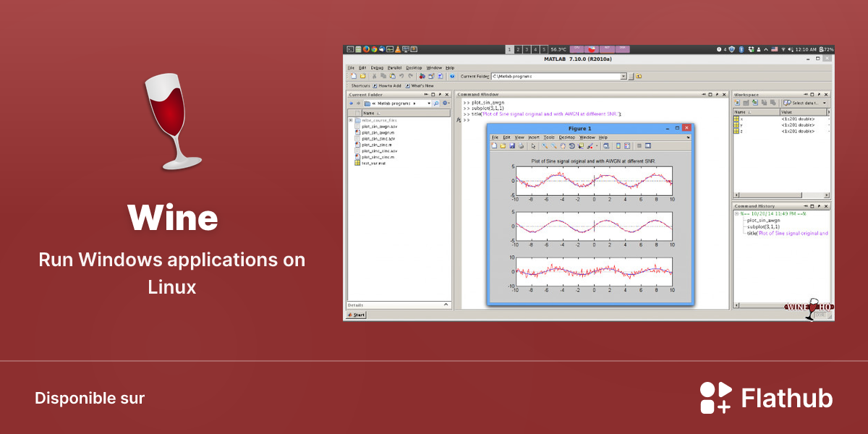Click Save icon in Figure 1 toolbar
The image size is (868, 434).
click(x=512, y=145)
